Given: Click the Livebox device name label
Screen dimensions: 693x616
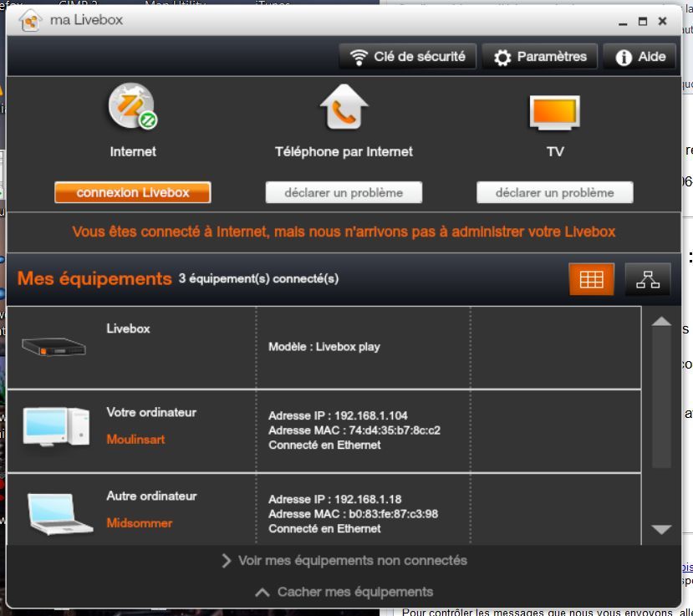Looking at the screenshot, I should click(128, 328).
